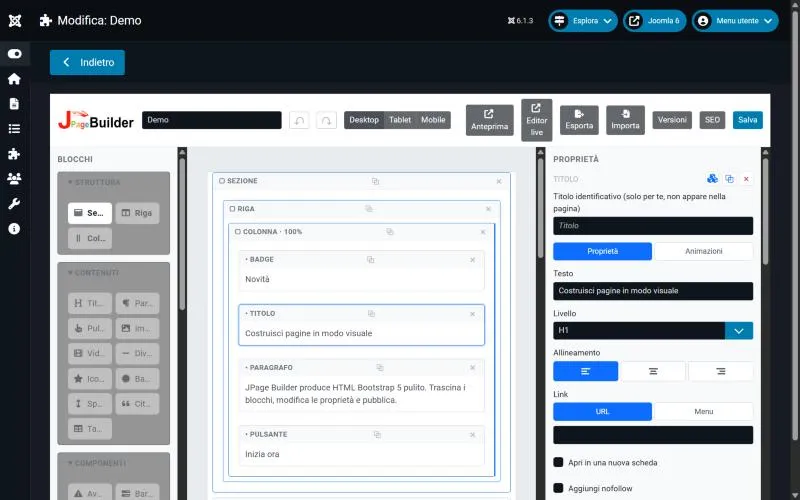The width and height of the screenshot is (800, 500).
Task: Go back with the Indietro button
Action: (87, 62)
